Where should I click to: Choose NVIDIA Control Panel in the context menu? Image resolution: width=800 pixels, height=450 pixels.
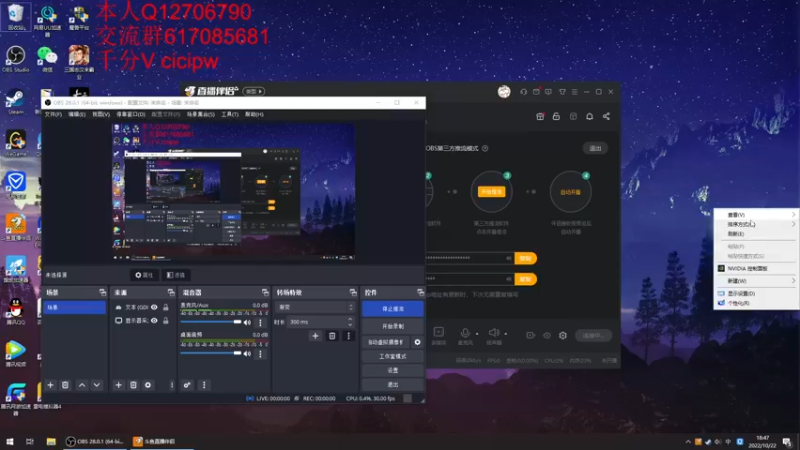click(756, 268)
